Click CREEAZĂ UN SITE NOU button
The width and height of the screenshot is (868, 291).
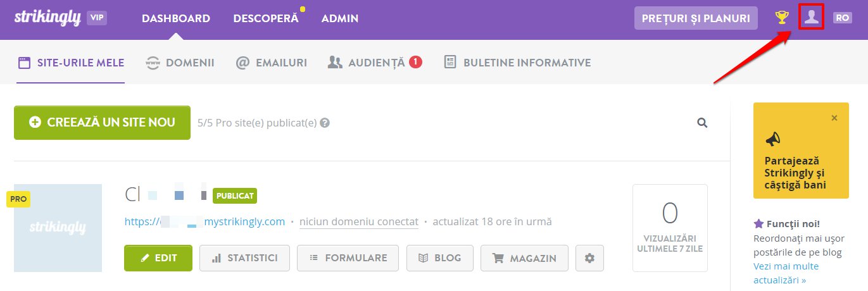pos(102,123)
